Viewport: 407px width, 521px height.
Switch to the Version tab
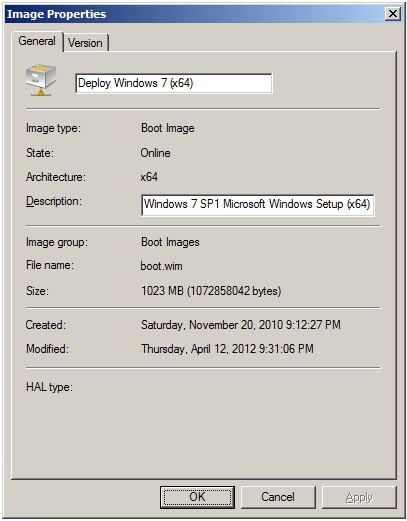point(85,43)
